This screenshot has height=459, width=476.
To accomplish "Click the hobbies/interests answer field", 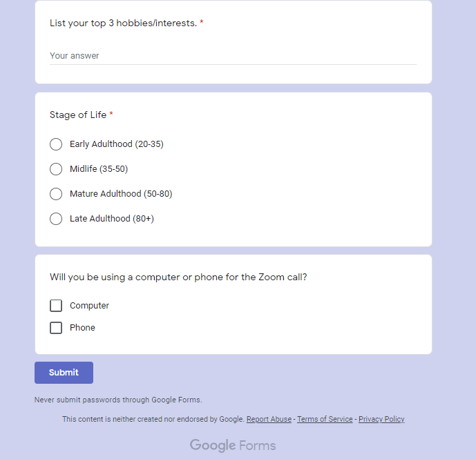I will [233, 56].
